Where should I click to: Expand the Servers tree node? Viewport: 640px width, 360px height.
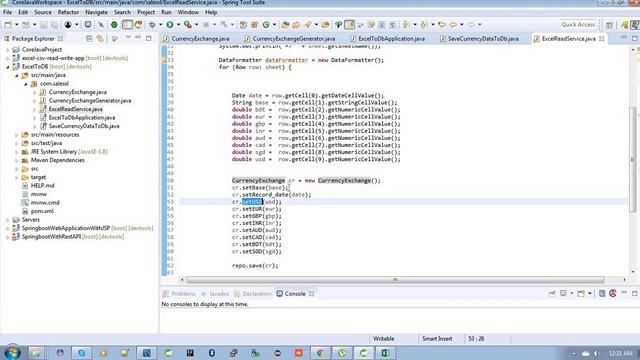coord(7,220)
